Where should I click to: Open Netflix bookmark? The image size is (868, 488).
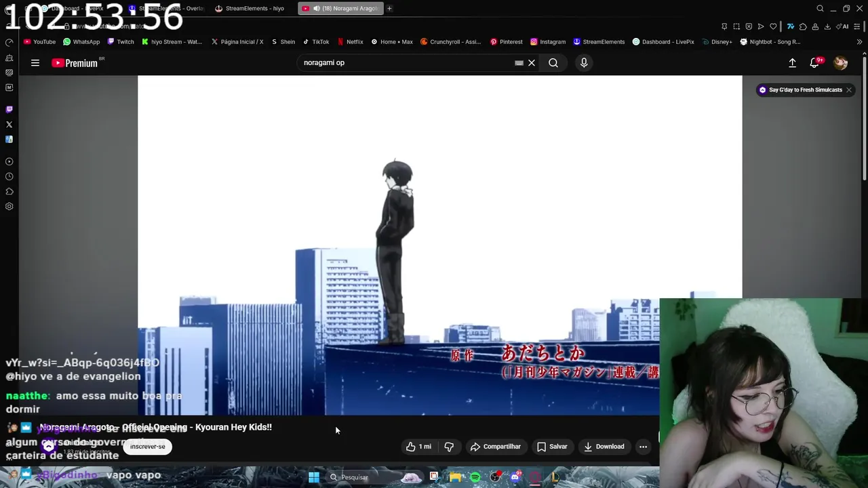[x=350, y=42]
